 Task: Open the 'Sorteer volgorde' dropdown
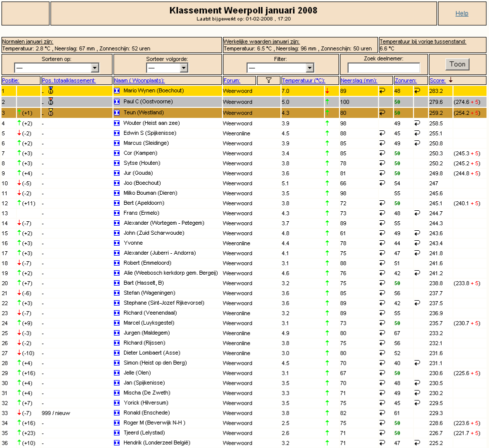coord(167,67)
